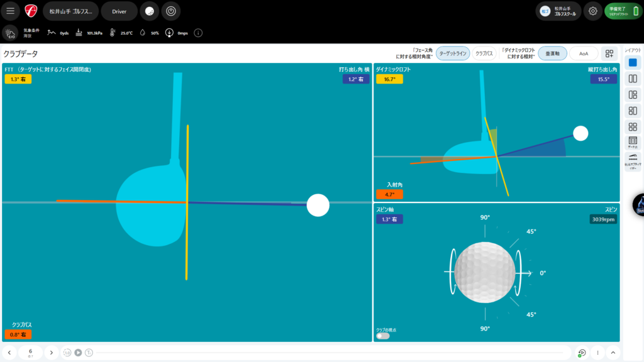
Task: Click the FTT value 1.3° 右
Action: pyautogui.click(x=18, y=79)
